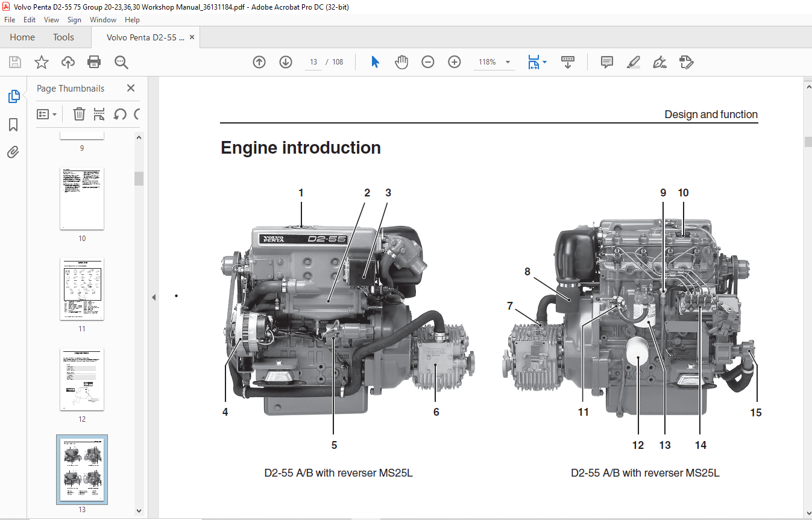812x520 pixels.
Task: Open the sign document pen tool
Action: (x=660, y=62)
